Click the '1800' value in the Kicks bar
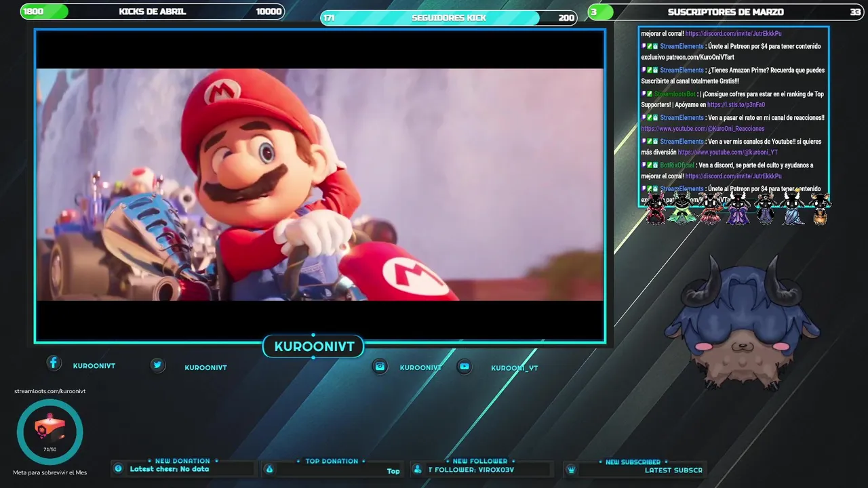This screenshot has width=868, height=488. coord(33,12)
